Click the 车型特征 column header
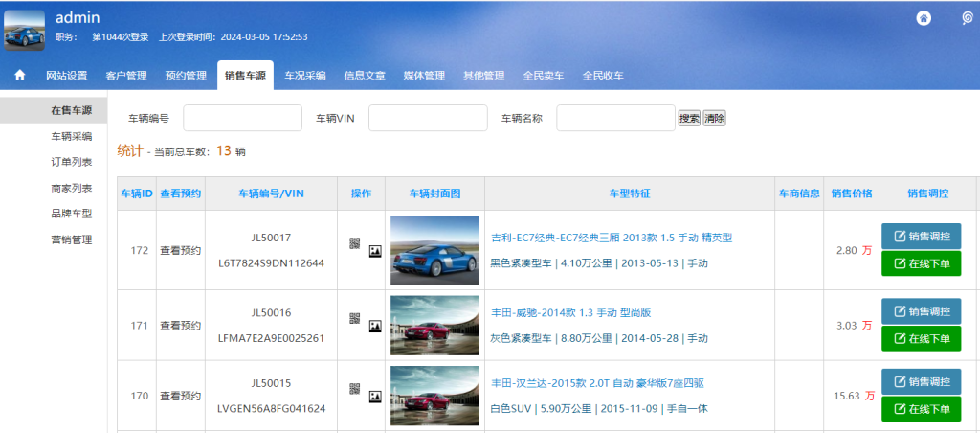 630,194
